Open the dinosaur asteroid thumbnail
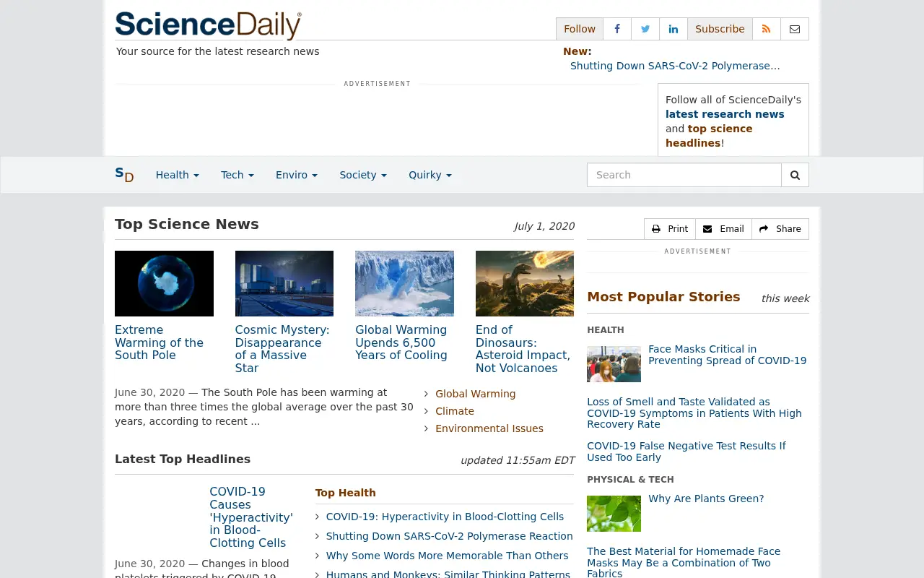 click(525, 283)
